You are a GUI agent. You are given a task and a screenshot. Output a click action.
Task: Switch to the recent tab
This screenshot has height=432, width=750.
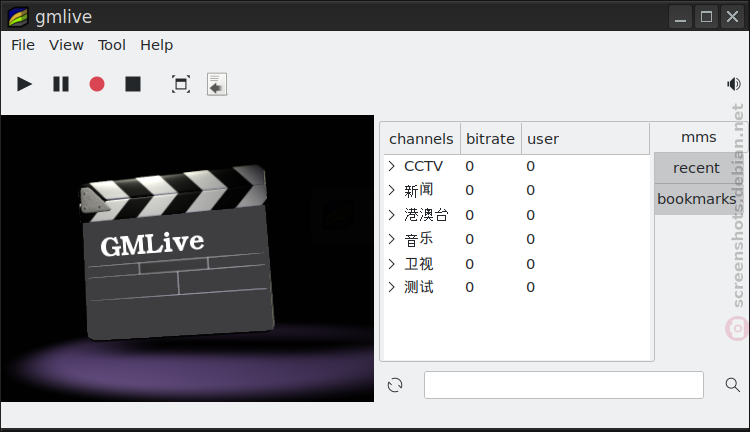[x=696, y=168]
